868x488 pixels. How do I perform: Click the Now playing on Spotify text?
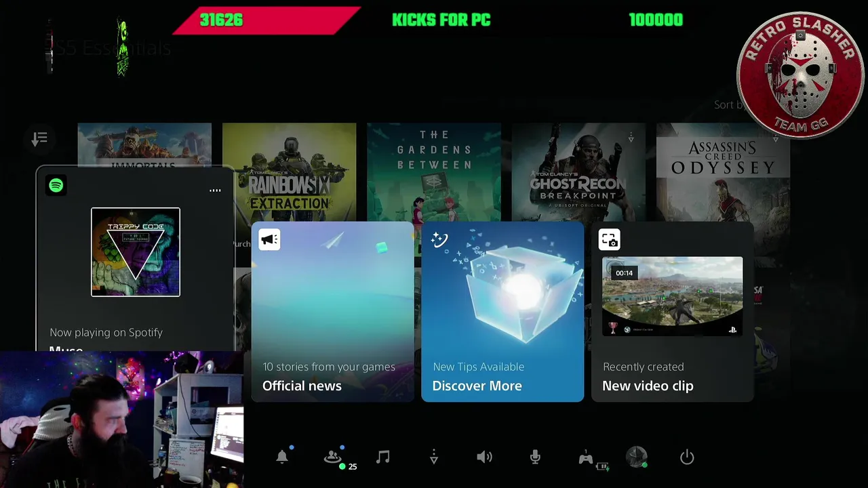(x=106, y=332)
